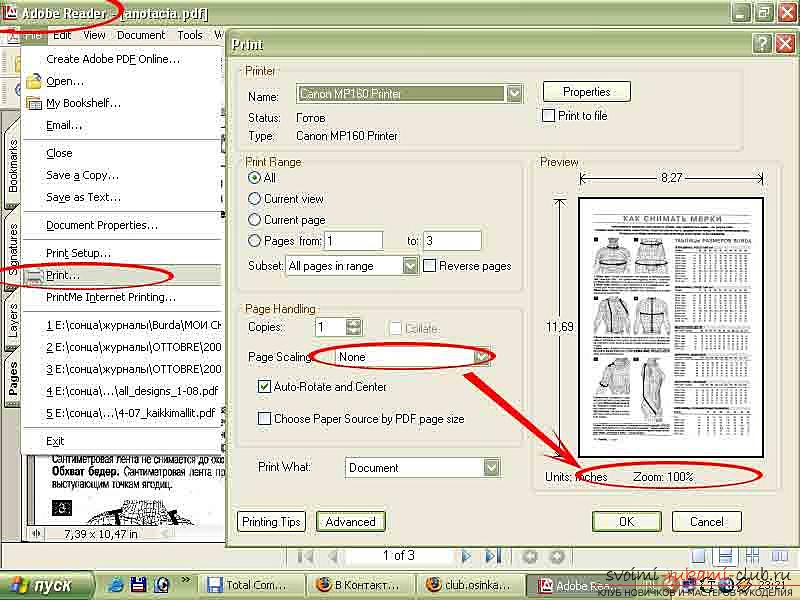Go to next page arrow in status bar

click(465, 556)
